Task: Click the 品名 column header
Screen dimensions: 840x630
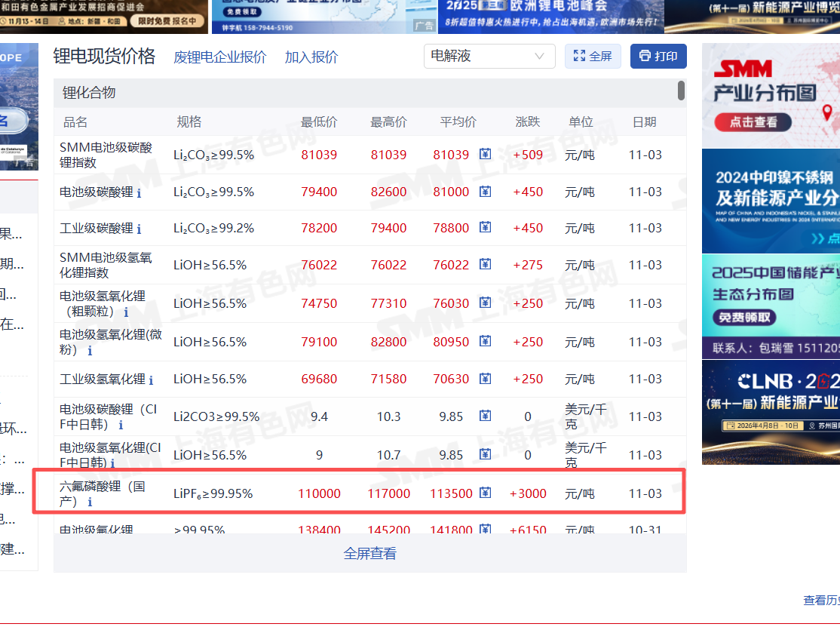Action: click(x=75, y=122)
